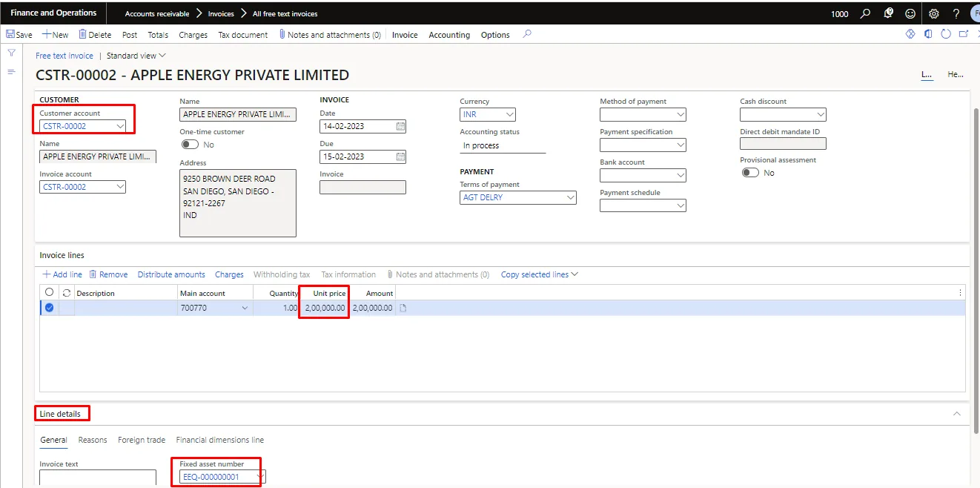
Task: Select the General tab in Line details
Action: coord(53,440)
